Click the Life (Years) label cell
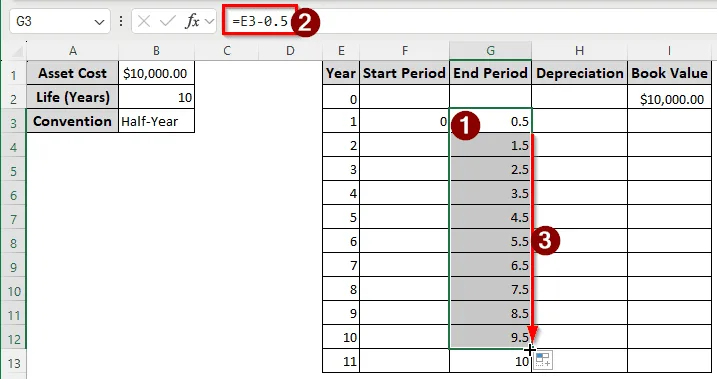The height and width of the screenshot is (379, 717). (73, 97)
